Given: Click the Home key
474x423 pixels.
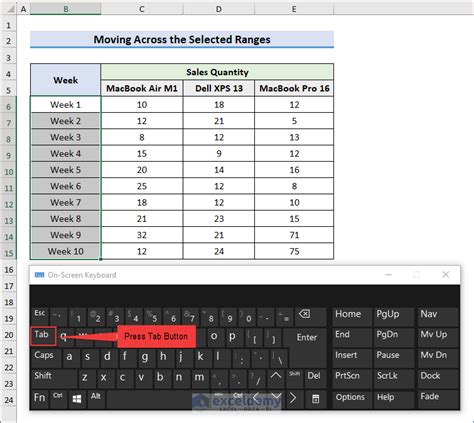Looking at the screenshot, I should pos(352,316).
